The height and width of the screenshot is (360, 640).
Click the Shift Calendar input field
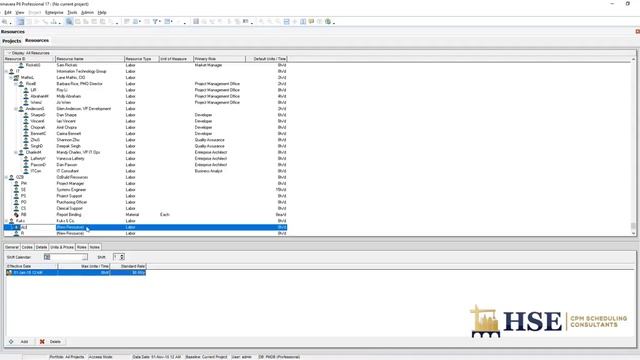pos(65,257)
